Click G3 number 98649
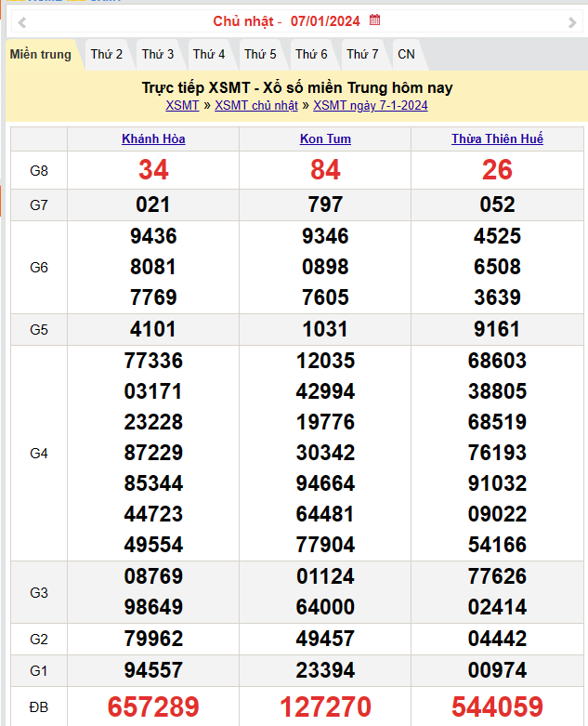Image resolution: width=588 pixels, height=726 pixels. [153, 607]
